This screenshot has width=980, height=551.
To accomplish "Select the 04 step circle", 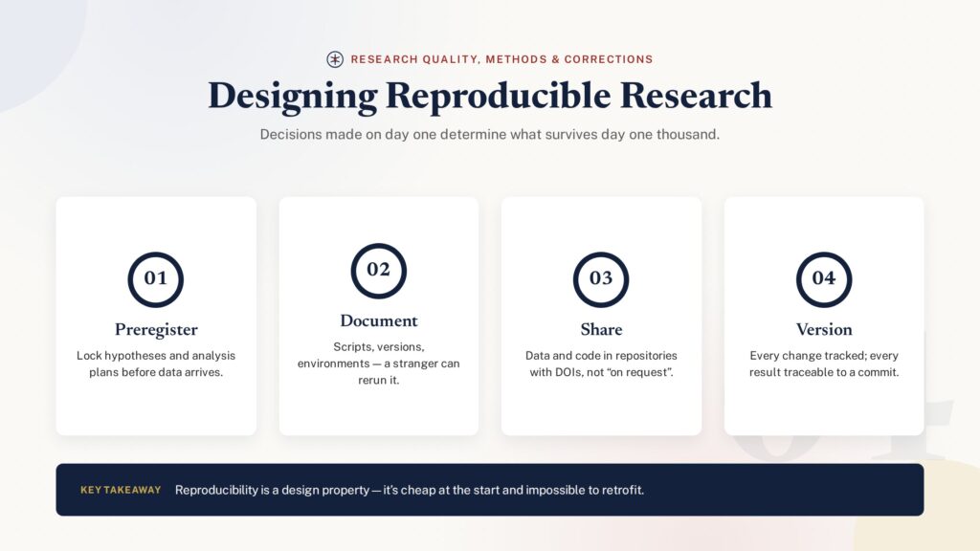I will pos(824,279).
